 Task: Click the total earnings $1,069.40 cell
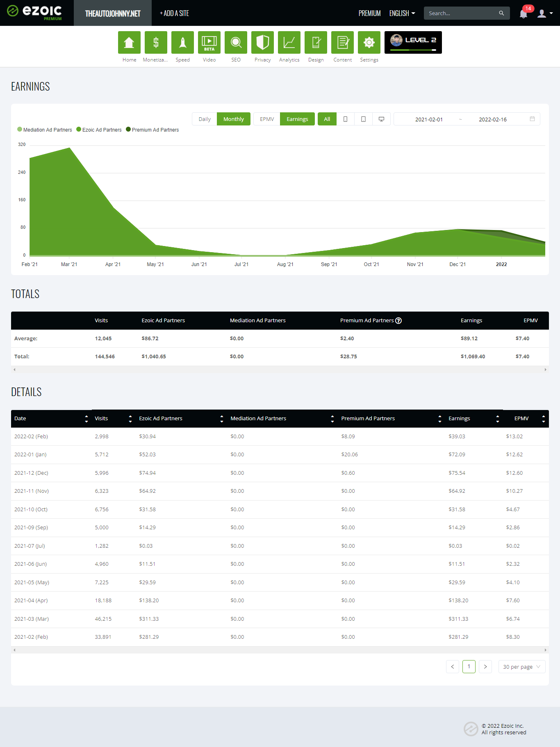pyautogui.click(x=473, y=357)
